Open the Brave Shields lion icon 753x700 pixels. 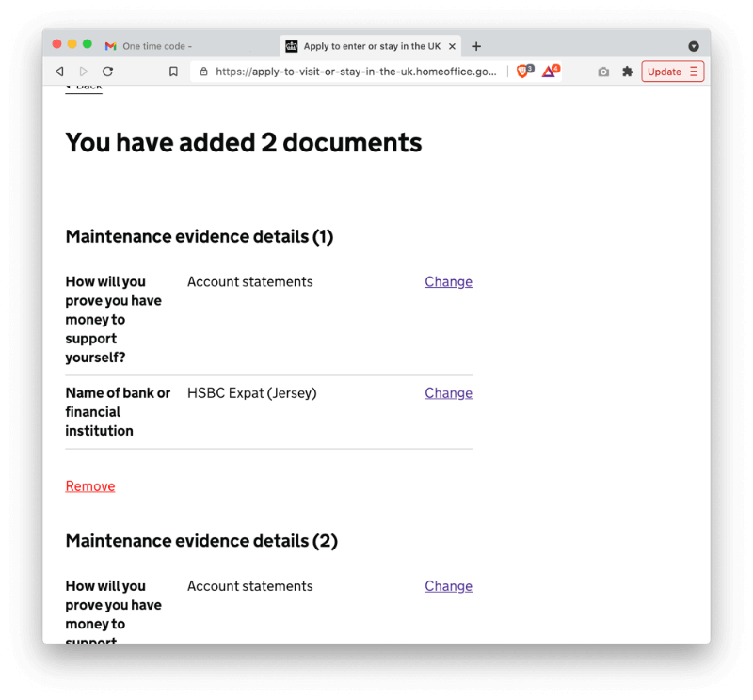524,72
